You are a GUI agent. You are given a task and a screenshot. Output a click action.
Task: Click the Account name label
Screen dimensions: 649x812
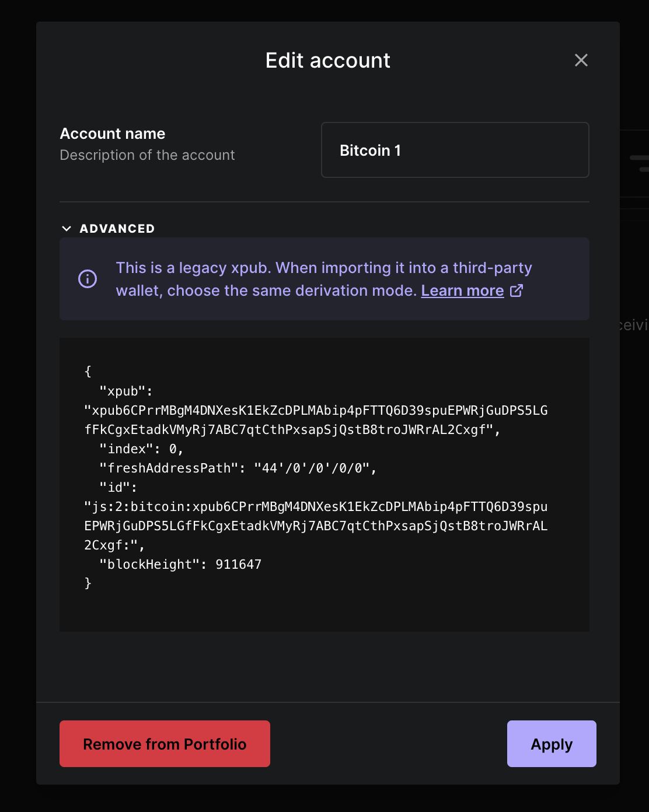[x=112, y=133]
